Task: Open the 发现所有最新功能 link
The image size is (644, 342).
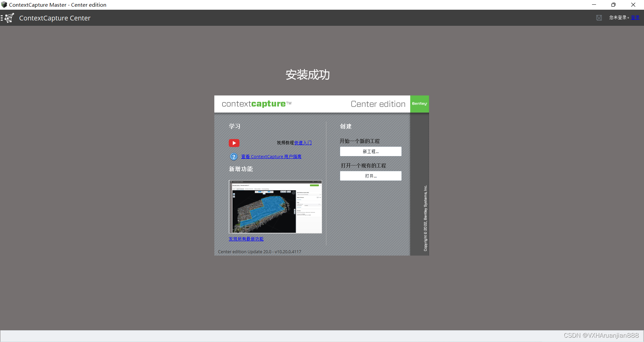Action: pos(246,239)
